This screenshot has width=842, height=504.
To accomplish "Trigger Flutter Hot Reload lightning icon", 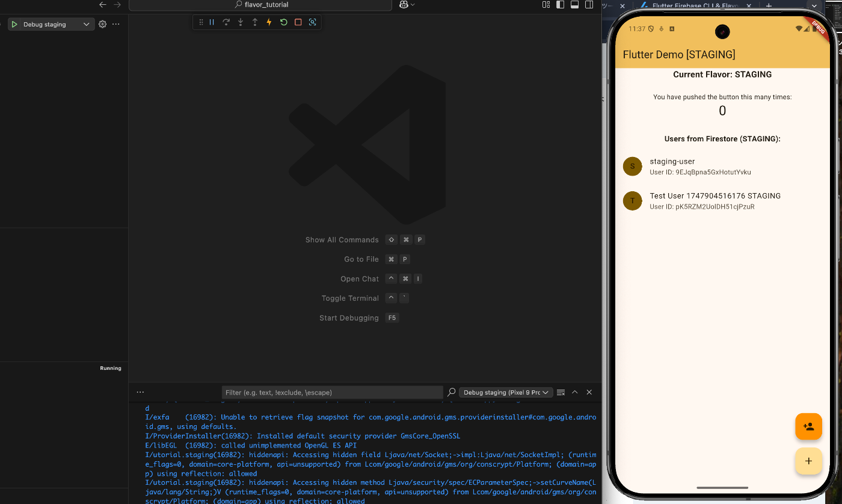I will [x=269, y=22].
